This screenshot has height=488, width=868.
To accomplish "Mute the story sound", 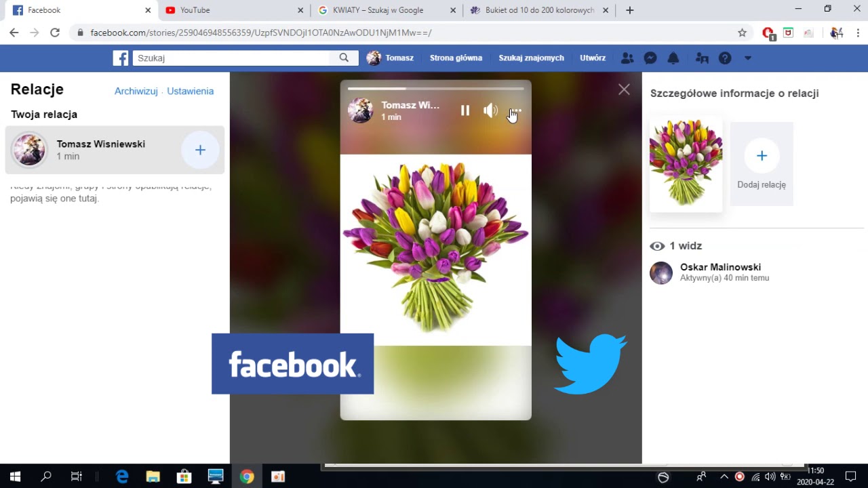I will point(490,110).
